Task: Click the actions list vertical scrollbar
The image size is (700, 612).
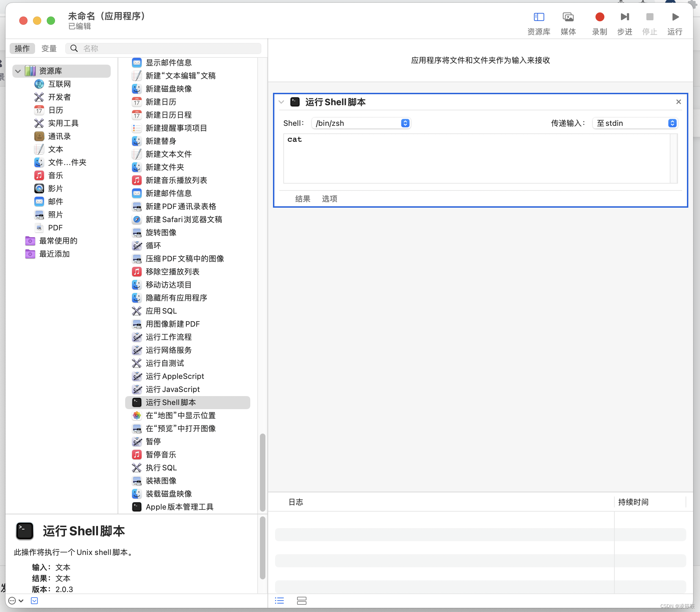Action: 262,472
